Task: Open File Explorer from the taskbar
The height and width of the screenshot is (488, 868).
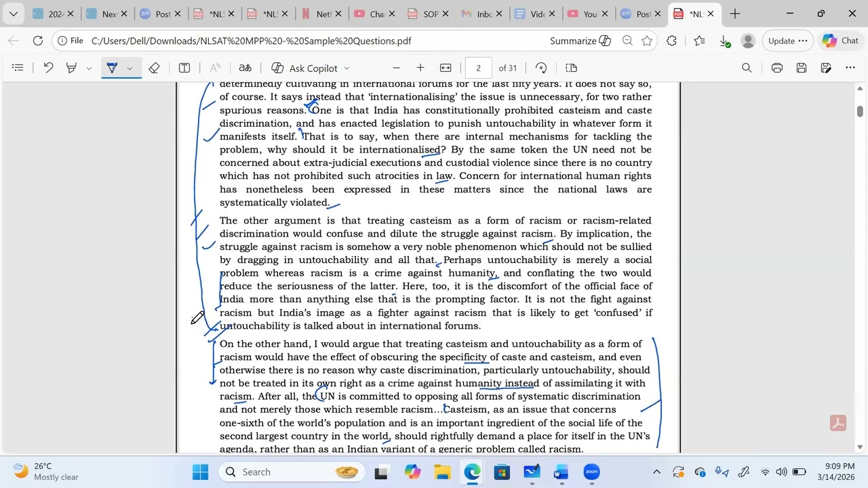Action: tap(442, 472)
